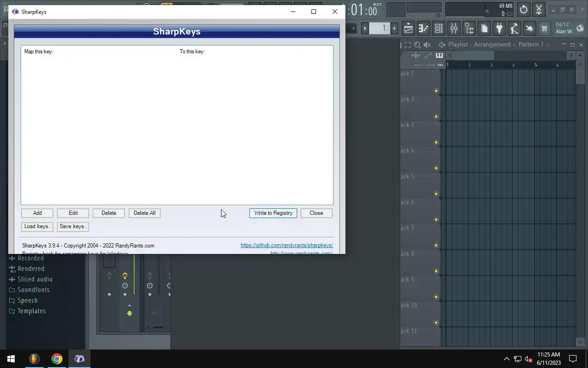Mute Track 2 in the Playlist
Screen dimensions: 588x368
coord(436,117)
